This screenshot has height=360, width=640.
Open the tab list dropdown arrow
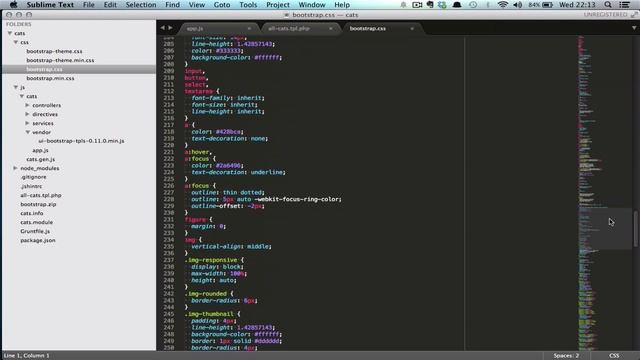634,28
